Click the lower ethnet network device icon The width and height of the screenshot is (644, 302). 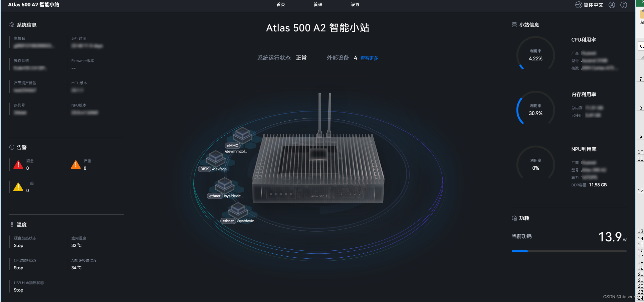click(x=238, y=210)
